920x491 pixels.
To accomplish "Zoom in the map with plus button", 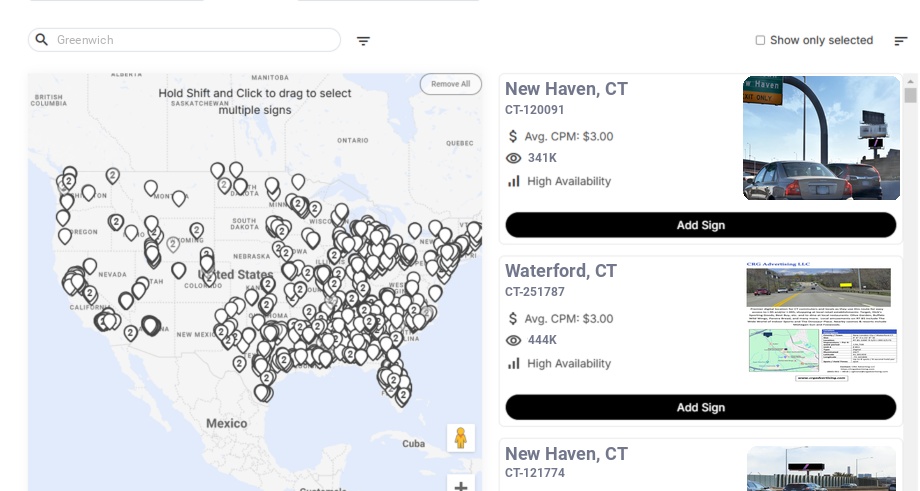I will click(461, 486).
